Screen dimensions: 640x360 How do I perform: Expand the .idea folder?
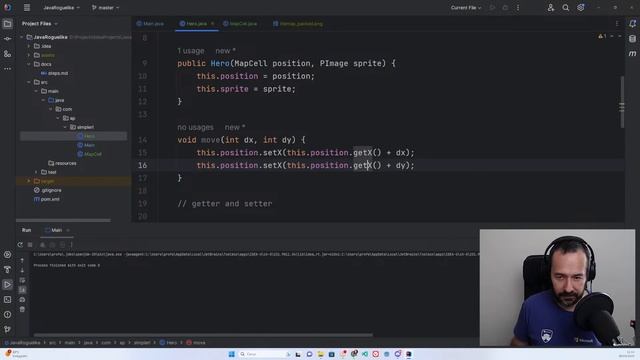point(29,46)
